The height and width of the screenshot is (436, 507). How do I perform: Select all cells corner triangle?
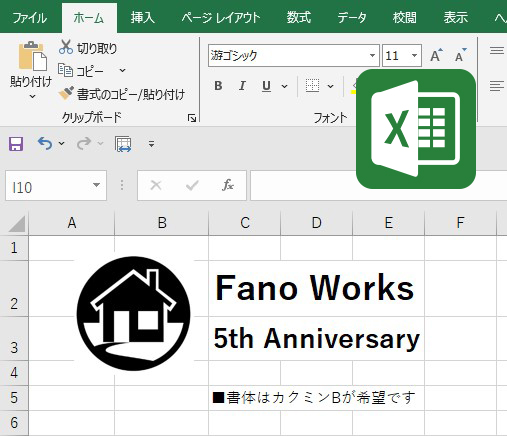pos(17,223)
